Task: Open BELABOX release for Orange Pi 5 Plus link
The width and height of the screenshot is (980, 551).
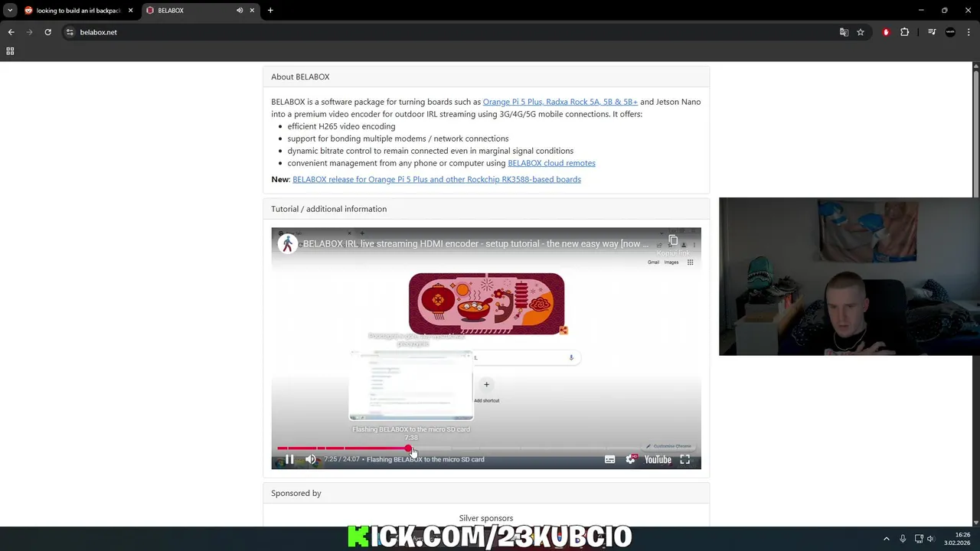Action: [436, 179]
